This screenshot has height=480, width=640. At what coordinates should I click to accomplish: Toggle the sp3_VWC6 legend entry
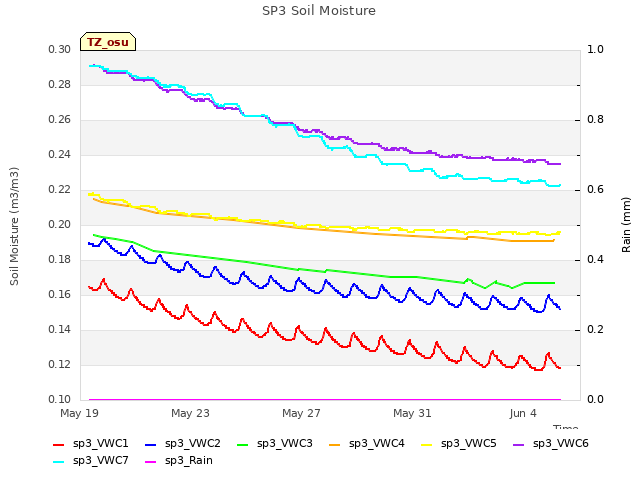551,444
